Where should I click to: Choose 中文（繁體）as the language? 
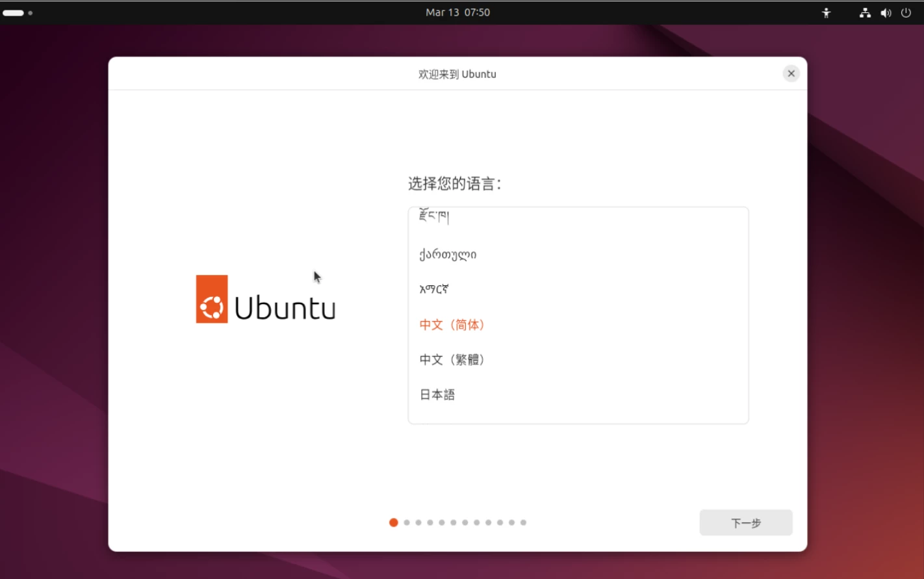(452, 360)
